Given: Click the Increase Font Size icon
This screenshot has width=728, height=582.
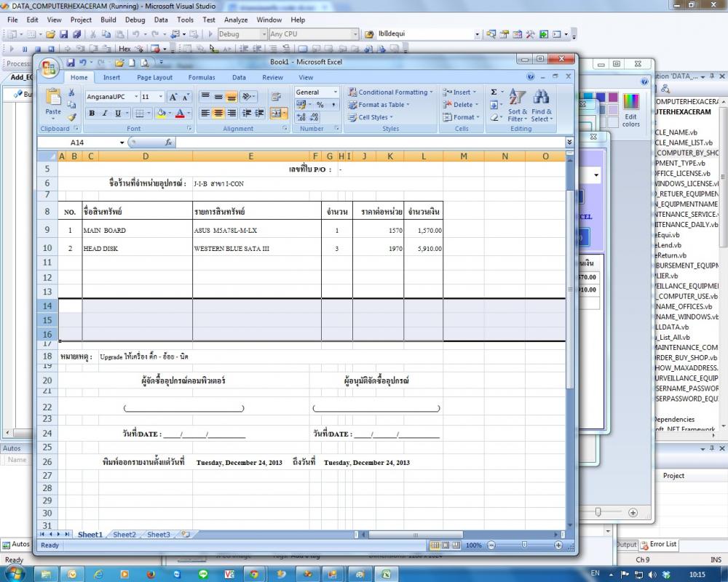Looking at the screenshot, I should [x=173, y=97].
